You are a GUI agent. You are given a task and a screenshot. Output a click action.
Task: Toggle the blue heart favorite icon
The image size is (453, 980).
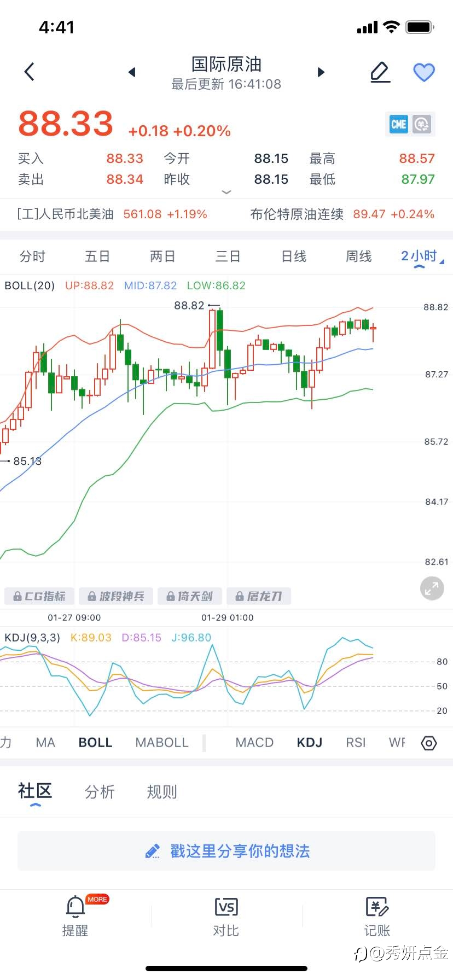tap(424, 72)
